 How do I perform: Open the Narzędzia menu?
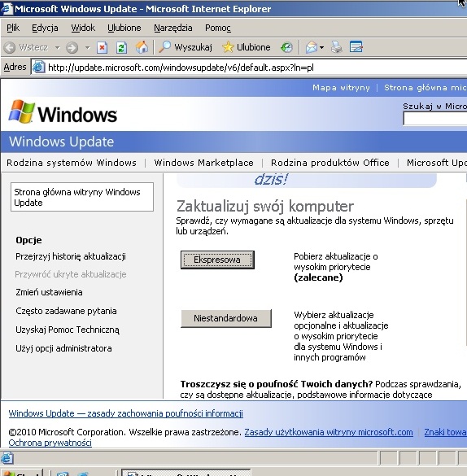[173, 28]
